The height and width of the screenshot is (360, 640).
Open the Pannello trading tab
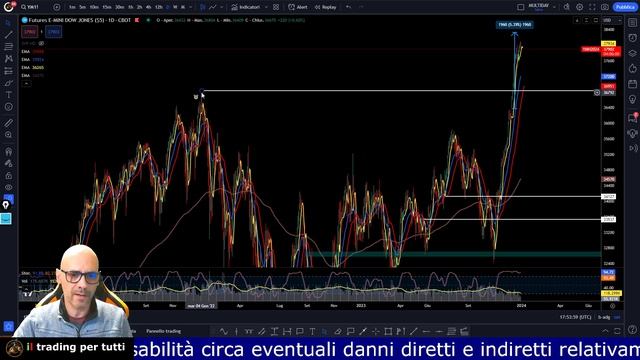163,331
